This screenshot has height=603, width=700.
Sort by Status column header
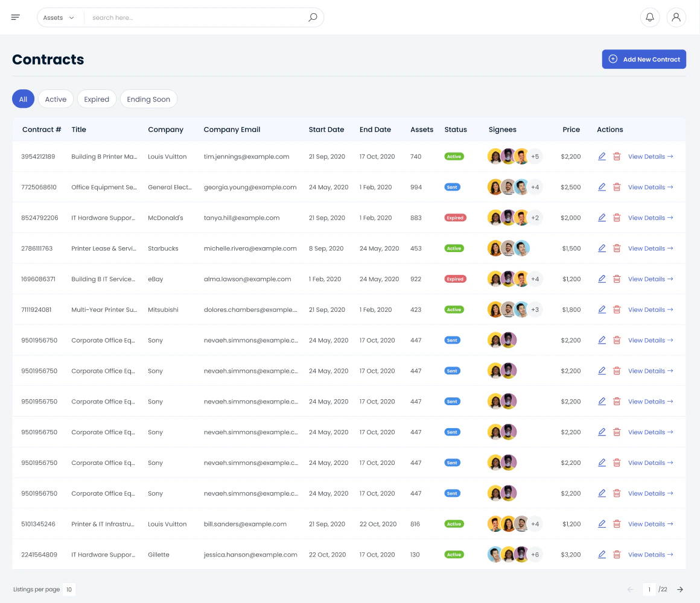(x=456, y=129)
